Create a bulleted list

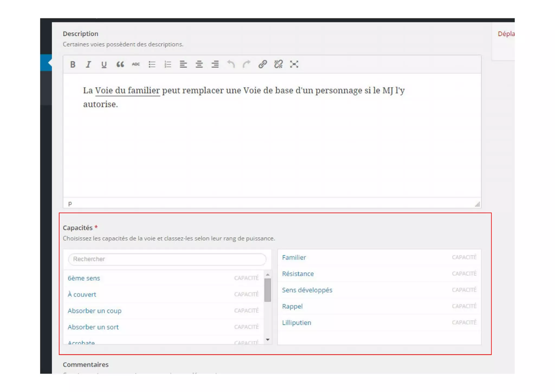(152, 64)
